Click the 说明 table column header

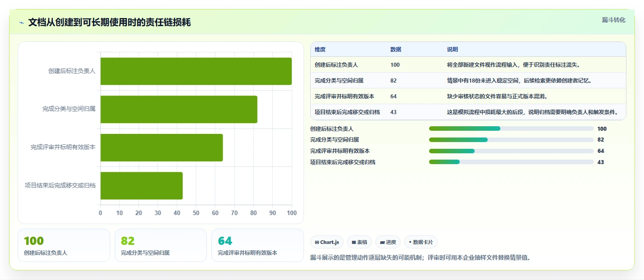[x=453, y=50]
